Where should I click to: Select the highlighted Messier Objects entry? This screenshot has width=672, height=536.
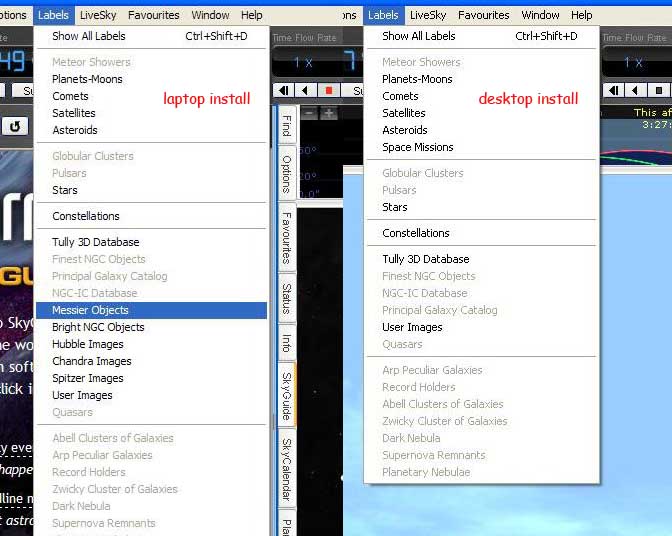pyautogui.click(x=151, y=310)
